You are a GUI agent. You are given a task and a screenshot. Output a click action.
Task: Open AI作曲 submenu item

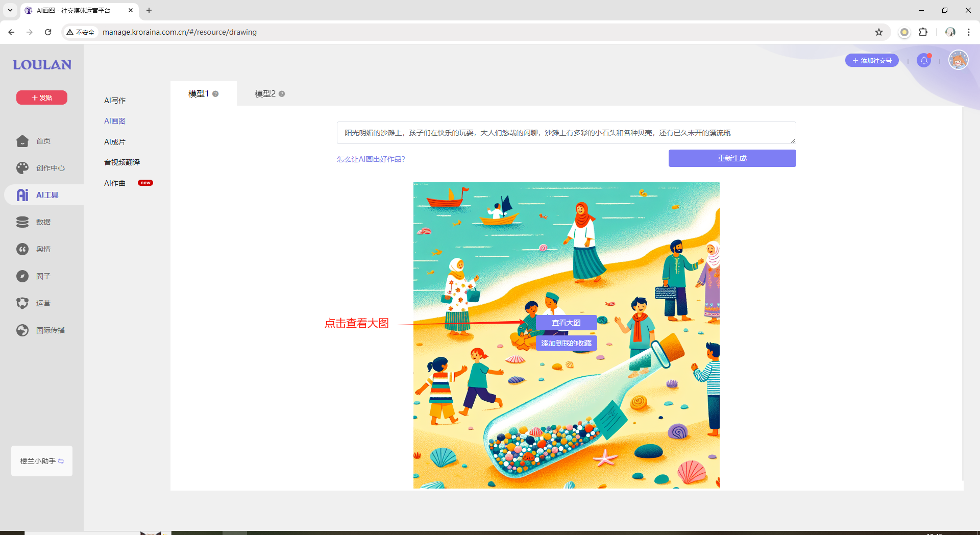tap(115, 183)
